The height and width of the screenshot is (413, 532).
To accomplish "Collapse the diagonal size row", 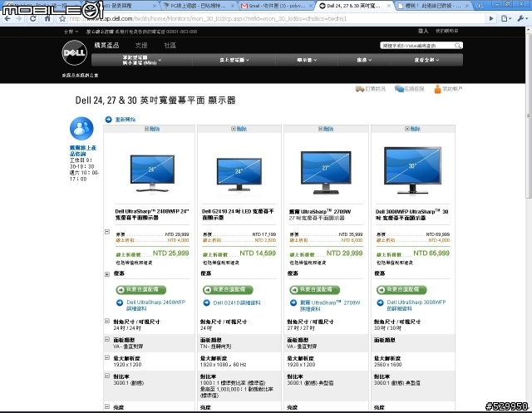I will pyautogui.click(x=107, y=321).
